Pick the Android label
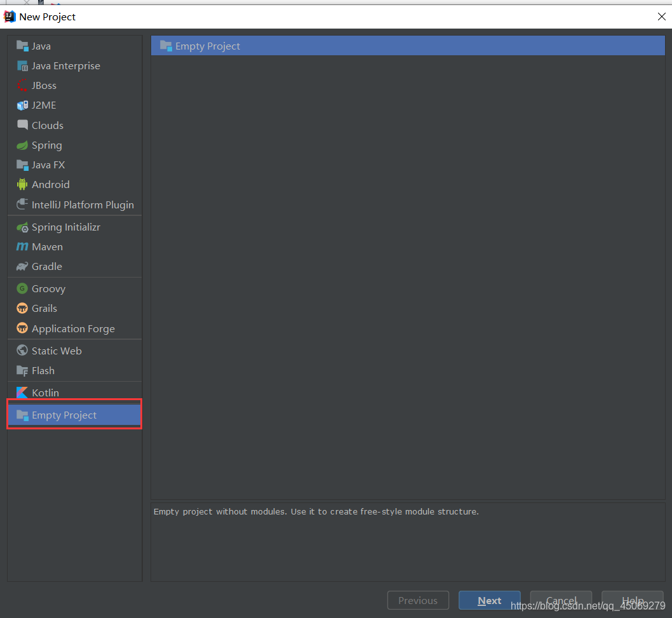This screenshot has width=672, height=618. [x=51, y=184]
